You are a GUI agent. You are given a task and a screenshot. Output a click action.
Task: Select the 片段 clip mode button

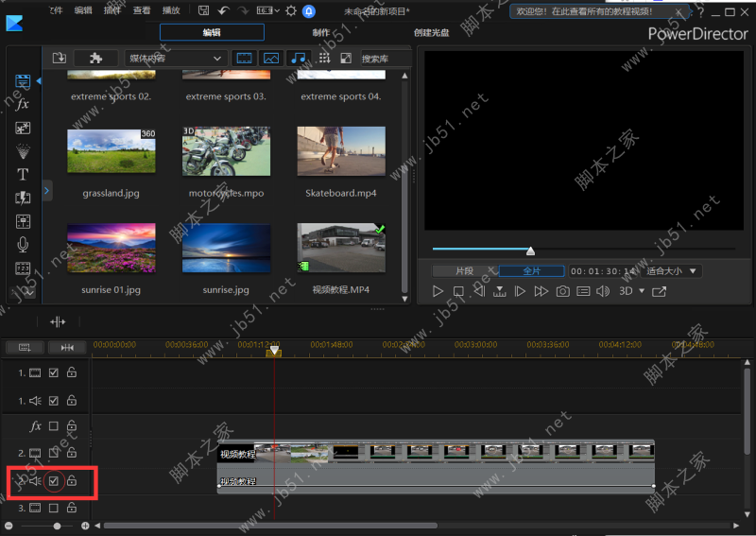pyautogui.click(x=465, y=271)
